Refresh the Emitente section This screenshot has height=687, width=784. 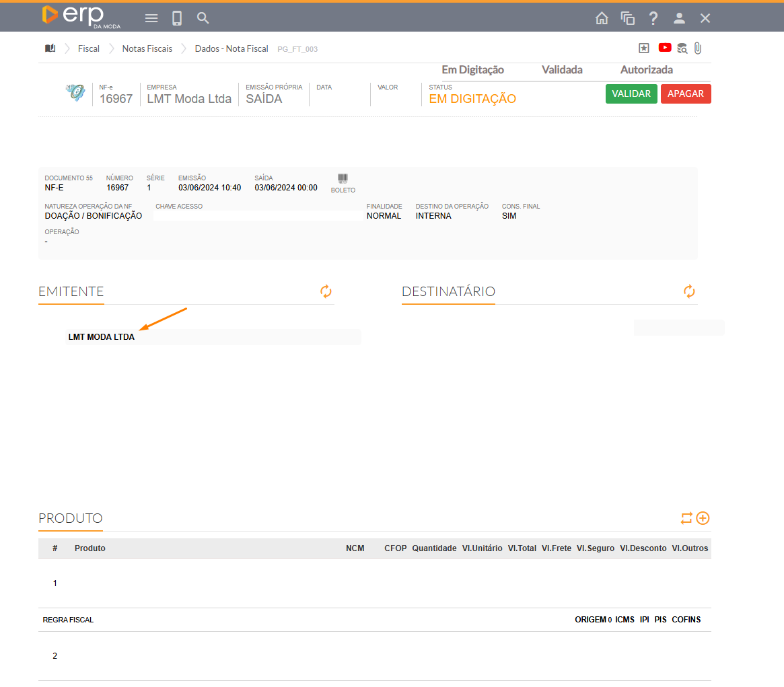pyautogui.click(x=326, y=291)
